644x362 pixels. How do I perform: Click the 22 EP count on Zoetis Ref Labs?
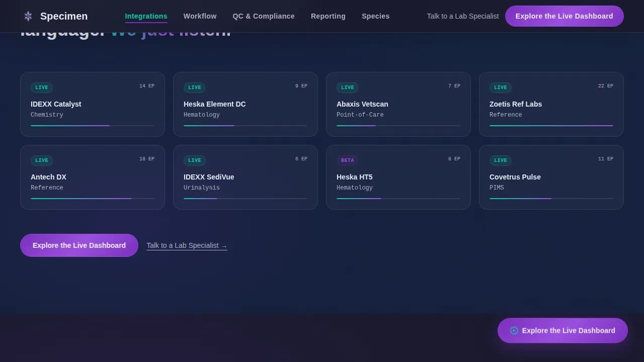pos(606,86)
